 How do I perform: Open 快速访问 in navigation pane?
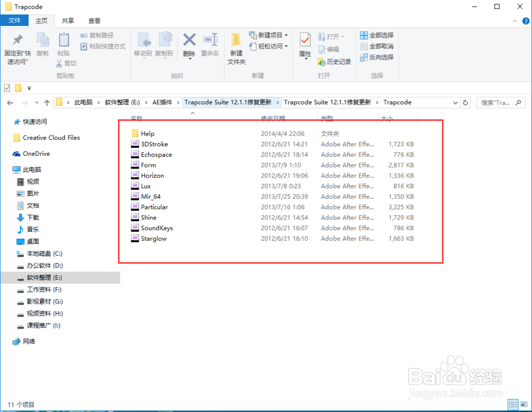click(x=35, y=122)
